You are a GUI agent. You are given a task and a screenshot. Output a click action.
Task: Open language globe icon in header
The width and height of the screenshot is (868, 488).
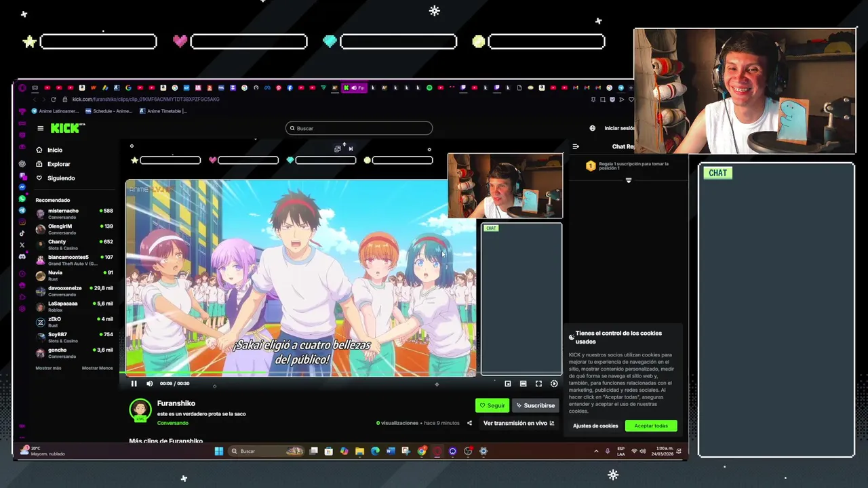click(x=592, y=128)
